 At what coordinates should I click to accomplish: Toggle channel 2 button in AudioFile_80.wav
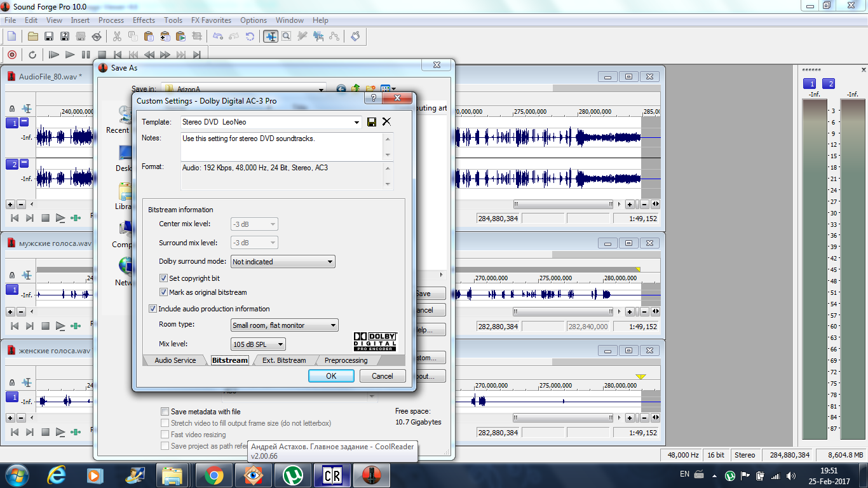coord(12,165)
